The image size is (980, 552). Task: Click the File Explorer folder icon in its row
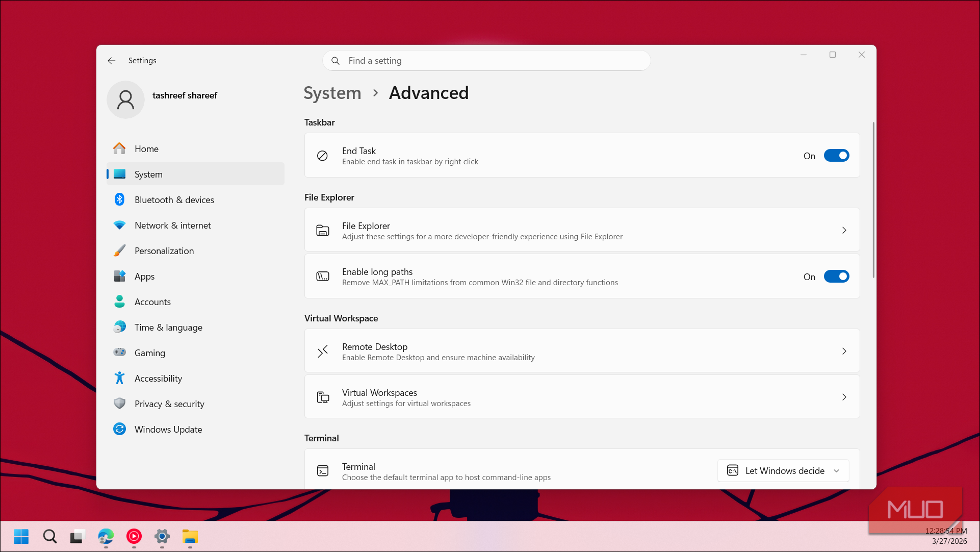[323, 231]
